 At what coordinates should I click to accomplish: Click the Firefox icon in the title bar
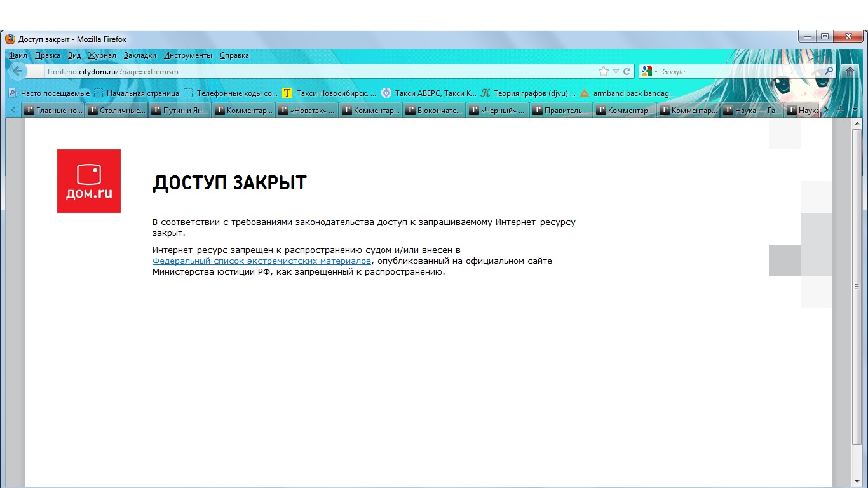[10, 39]
